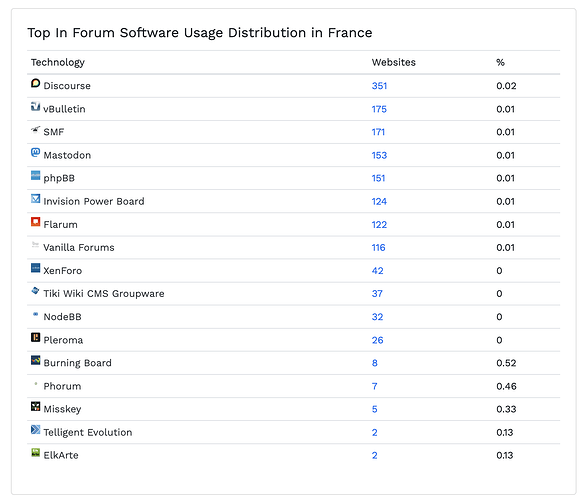Click the Websites column header
The height and width of the screenshot is (500, 585).
coord(394,62)
